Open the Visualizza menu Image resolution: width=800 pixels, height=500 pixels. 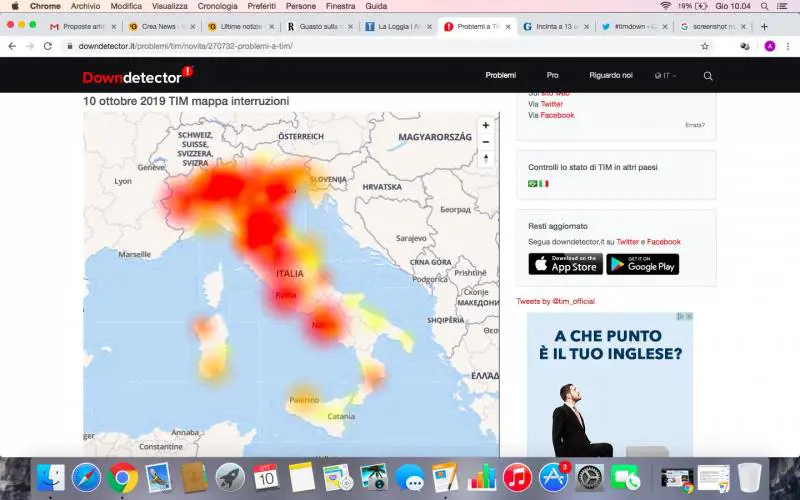pyautogui.click(x=169, y=6)
